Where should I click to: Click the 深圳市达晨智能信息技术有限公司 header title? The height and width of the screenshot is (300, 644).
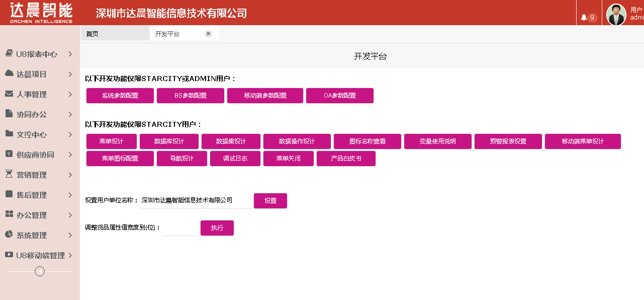click(x=171, y=13)
